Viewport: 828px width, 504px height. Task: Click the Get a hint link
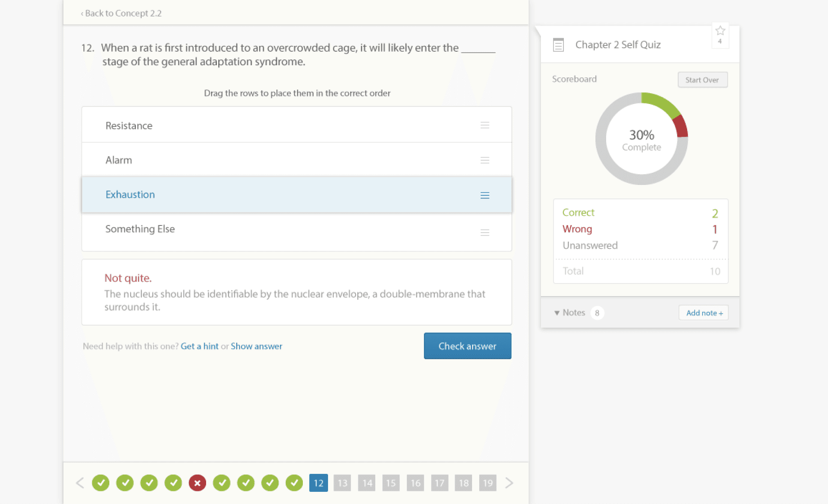click(x=199, y=346)
